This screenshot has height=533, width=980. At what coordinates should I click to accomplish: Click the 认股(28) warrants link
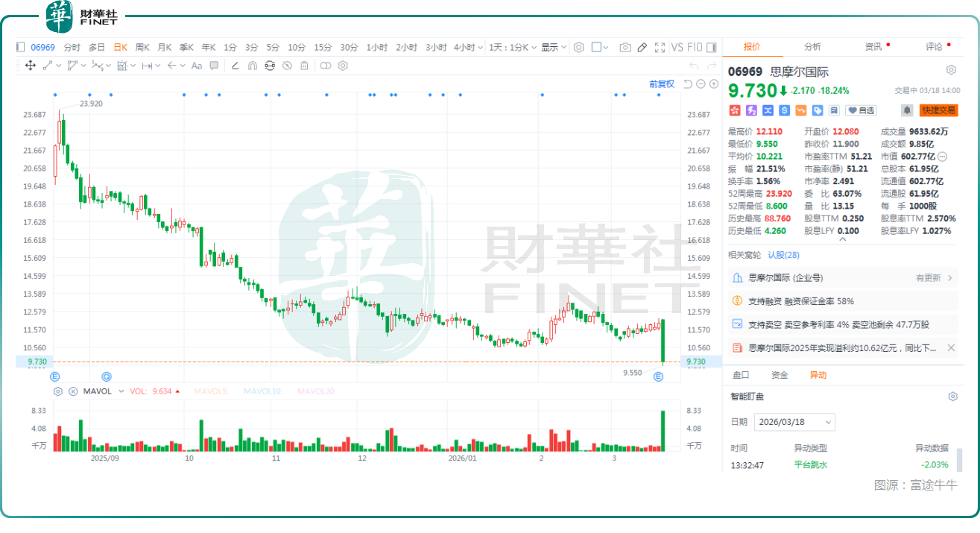click(783, 255)
